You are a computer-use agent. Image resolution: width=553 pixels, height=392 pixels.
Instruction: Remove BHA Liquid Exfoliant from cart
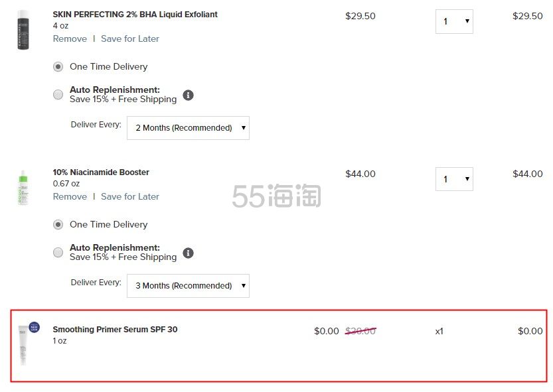70,38
